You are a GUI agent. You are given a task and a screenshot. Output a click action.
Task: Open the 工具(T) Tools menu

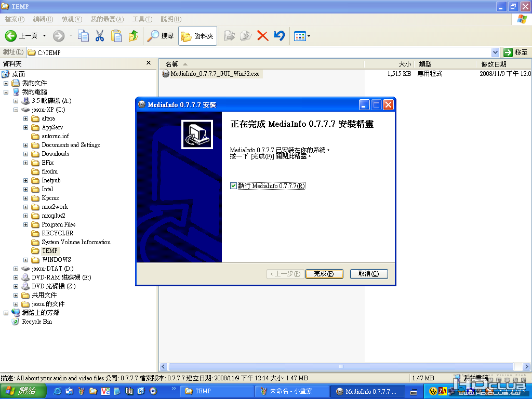tap(142, 19)
